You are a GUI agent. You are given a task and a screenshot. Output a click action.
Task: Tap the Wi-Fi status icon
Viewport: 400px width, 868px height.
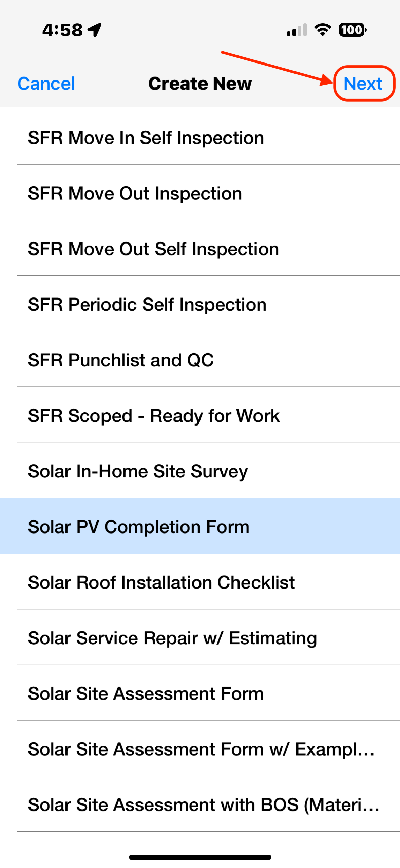[x=323, y=30]
